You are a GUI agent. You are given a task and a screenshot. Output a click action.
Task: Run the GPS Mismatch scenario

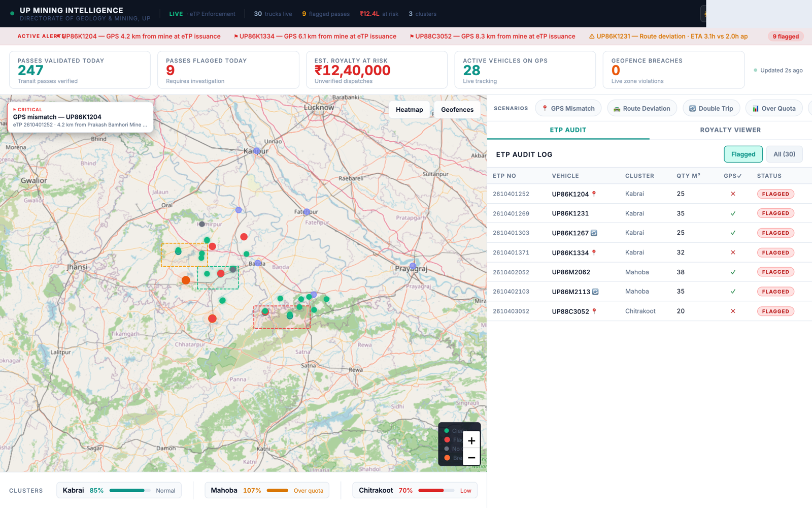pos(568,109)
